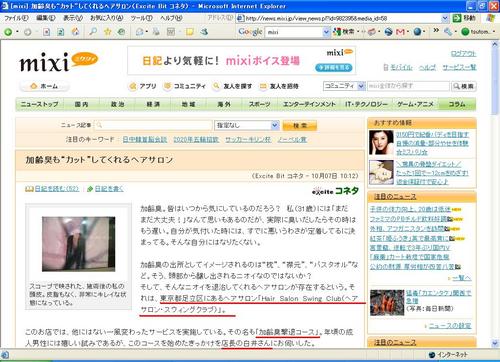
Task: Click the yellow note toolbar icon
Action: (189, 32)
